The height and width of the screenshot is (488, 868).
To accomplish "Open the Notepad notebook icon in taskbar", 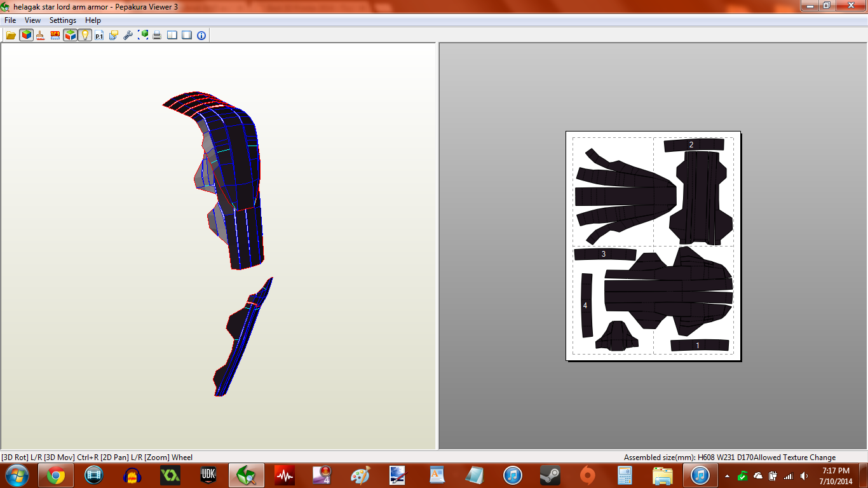I will click(474, 475).
